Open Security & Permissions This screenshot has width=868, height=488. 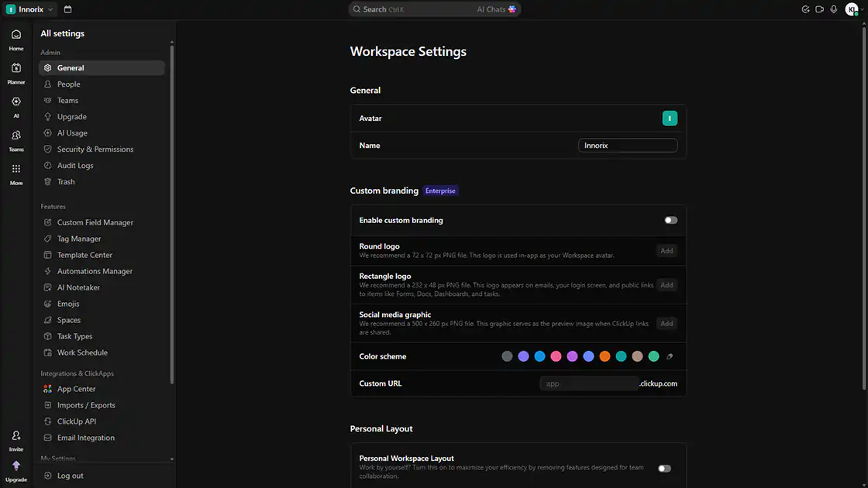click(x=102, y=149)
